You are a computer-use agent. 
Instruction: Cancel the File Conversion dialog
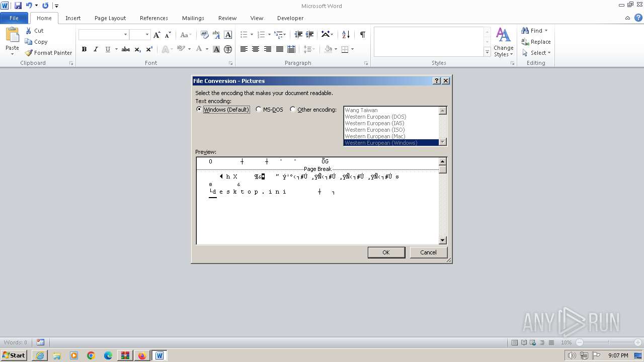pos(428,252)
